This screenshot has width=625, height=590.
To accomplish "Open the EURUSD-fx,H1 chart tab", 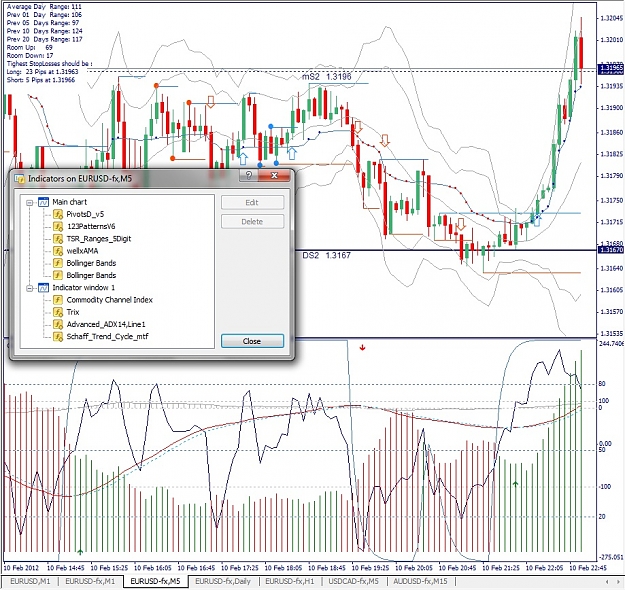I will point(290,581).
